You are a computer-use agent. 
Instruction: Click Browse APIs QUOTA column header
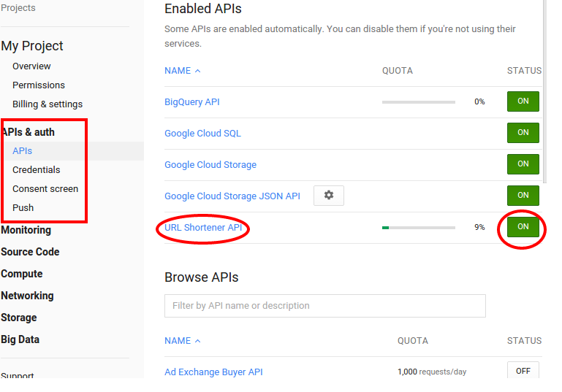[x=413, y=341]
